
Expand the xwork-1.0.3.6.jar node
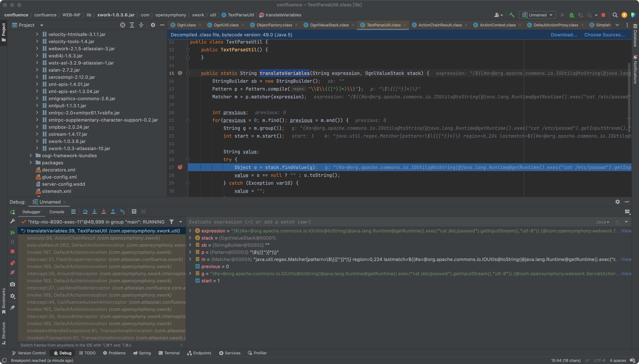point(37,141)
